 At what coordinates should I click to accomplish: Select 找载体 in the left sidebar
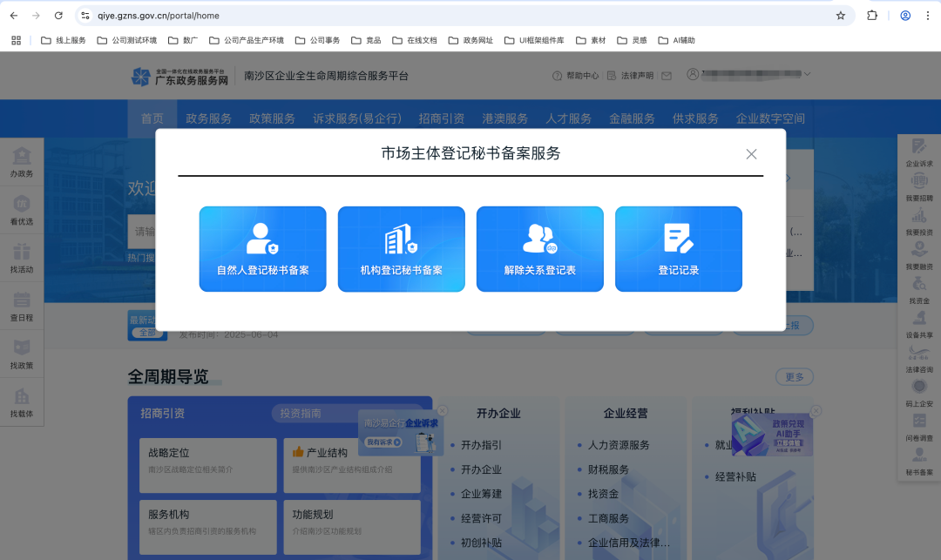[22, 402]
